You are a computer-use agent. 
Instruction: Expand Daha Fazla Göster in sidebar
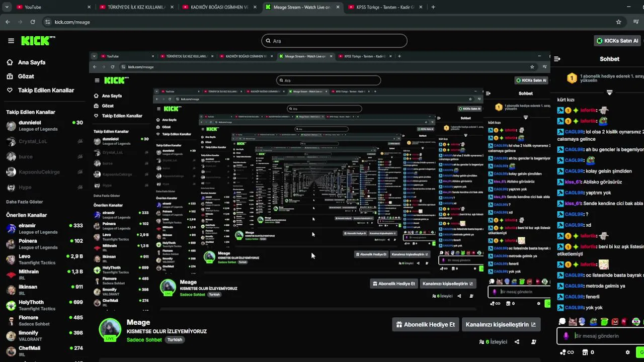click(x=25, y=202)
